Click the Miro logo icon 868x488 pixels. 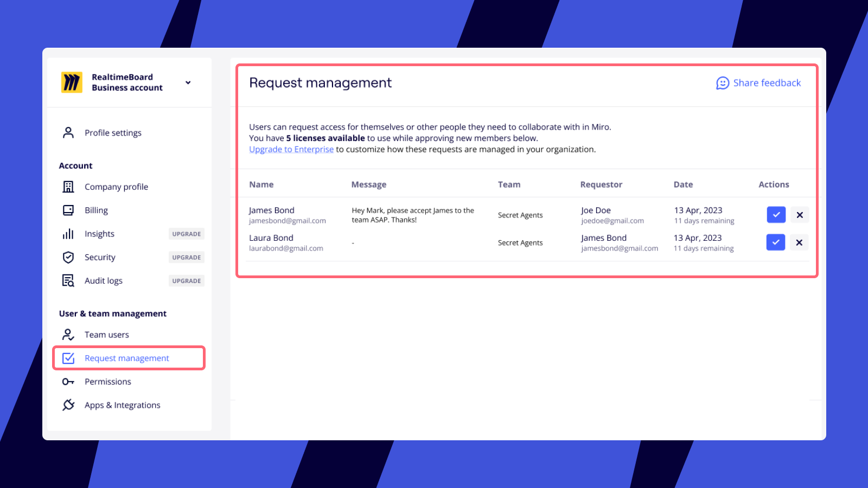coord(72,82)
